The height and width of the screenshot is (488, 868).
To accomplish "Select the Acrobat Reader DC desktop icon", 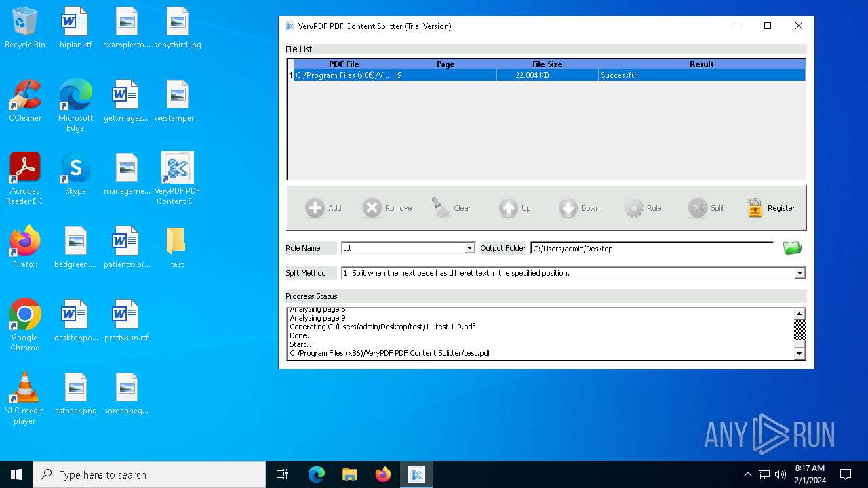I will pos(25,180).
